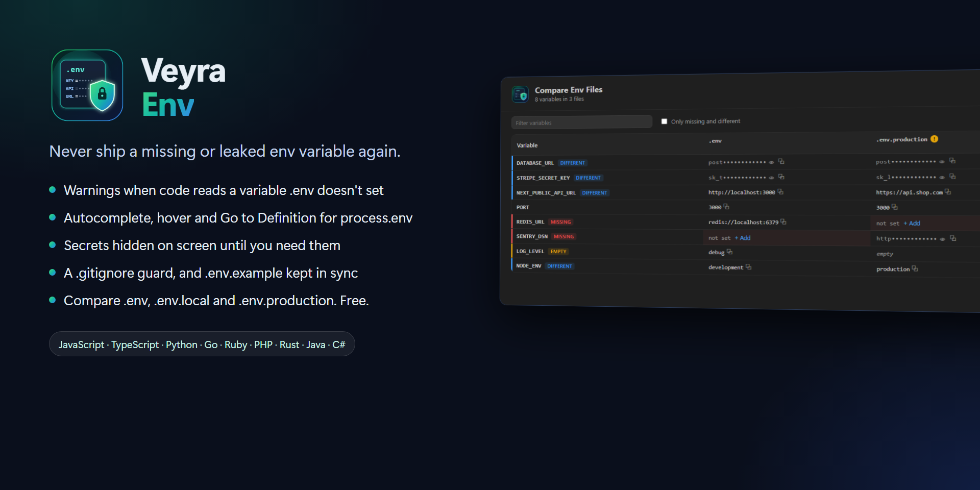This screenshot has height=490, width=980.
Task: Copy the STRIPE_SECRET_KEY value in .env.production column
Action: click(952, 176)
